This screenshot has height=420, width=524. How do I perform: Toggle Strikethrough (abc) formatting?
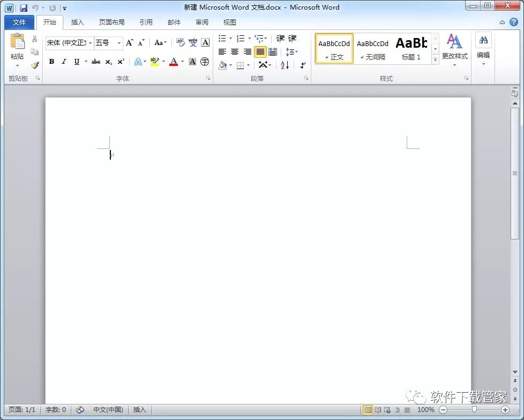click(x=96, y=62)
